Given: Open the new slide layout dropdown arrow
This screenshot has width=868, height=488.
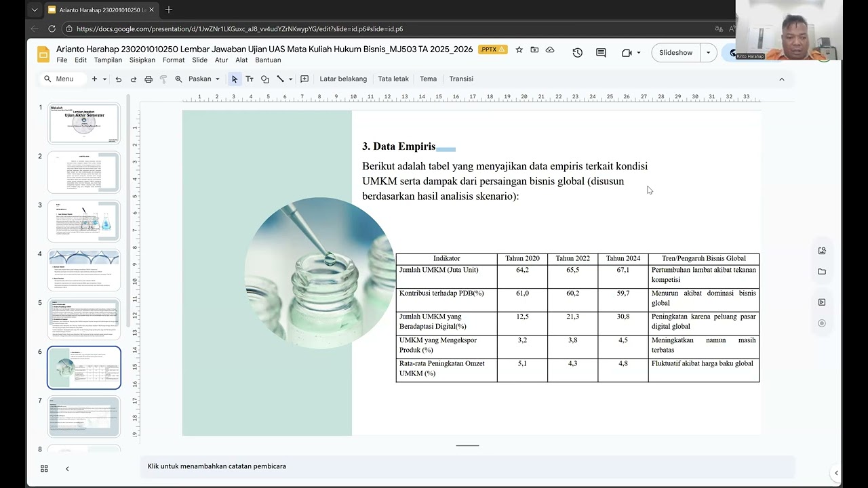Looking at the screenshot, I should [x=104, y=79].
